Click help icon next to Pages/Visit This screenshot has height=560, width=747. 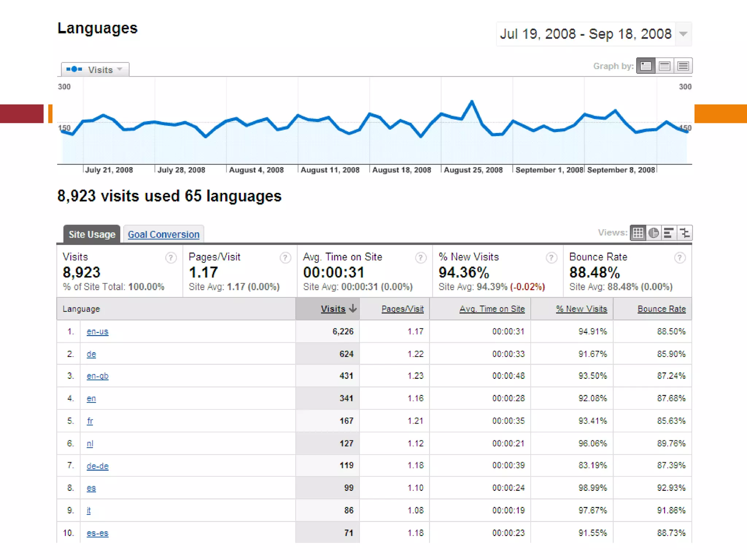tap(285, 258)
